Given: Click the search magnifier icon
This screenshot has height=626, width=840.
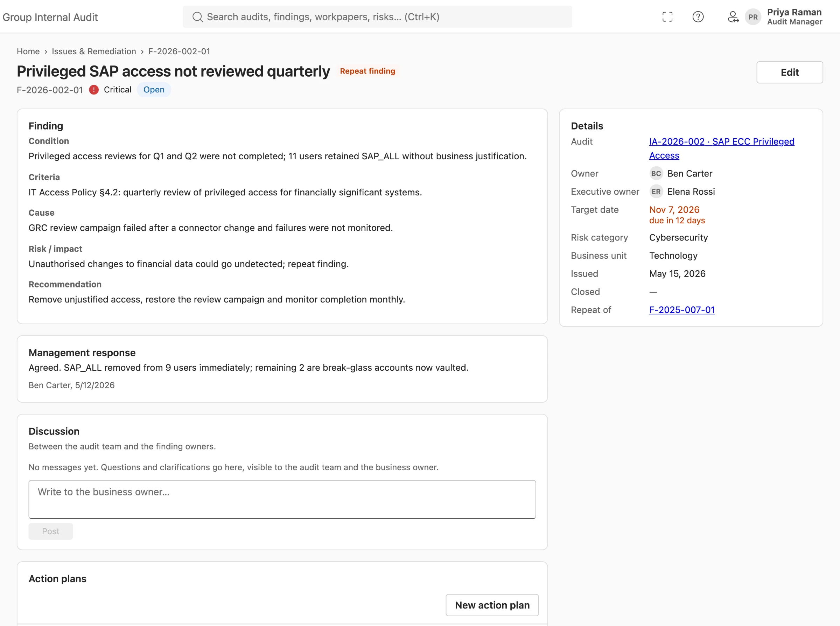Looking at the screenshot, I should [x=197, y=17].
